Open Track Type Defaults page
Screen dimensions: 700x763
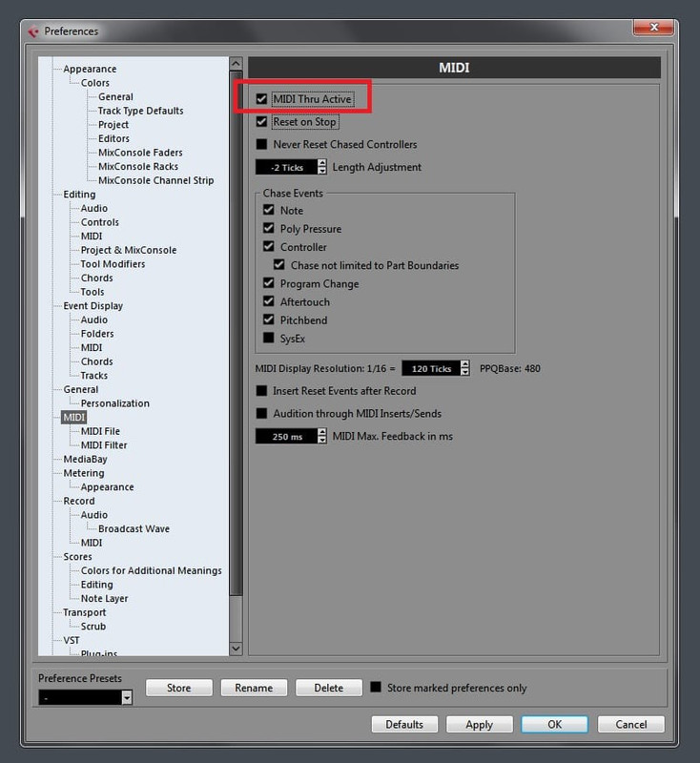point(140,111)
